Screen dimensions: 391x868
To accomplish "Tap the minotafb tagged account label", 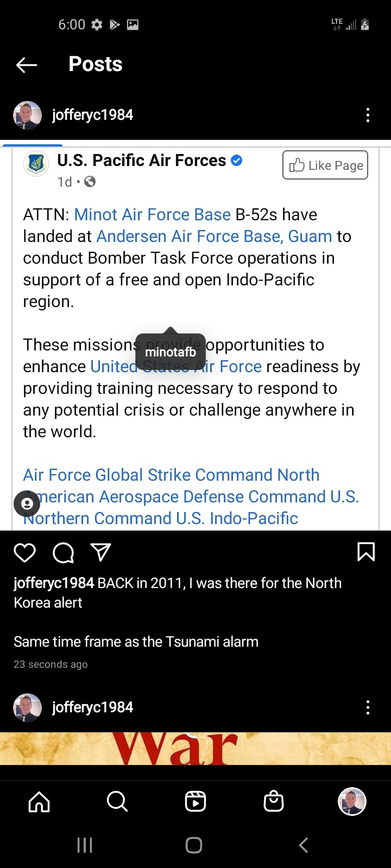I will [171, 352].
